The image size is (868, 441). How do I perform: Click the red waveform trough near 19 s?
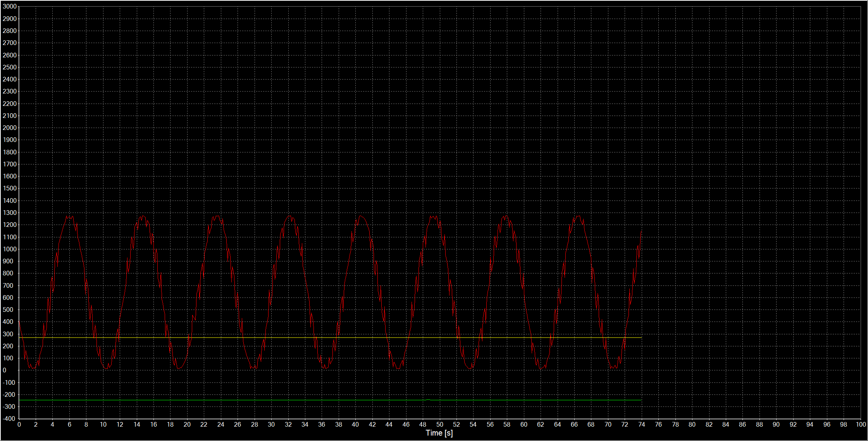(x=179, y=368)
